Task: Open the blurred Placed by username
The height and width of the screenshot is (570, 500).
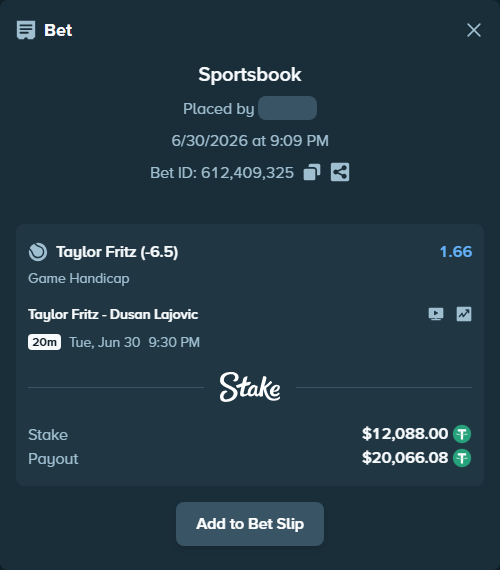Action: tap(287, 108)
